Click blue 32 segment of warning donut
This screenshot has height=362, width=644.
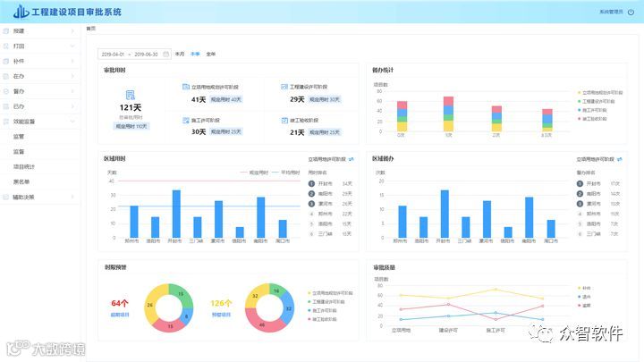point(289,308)
